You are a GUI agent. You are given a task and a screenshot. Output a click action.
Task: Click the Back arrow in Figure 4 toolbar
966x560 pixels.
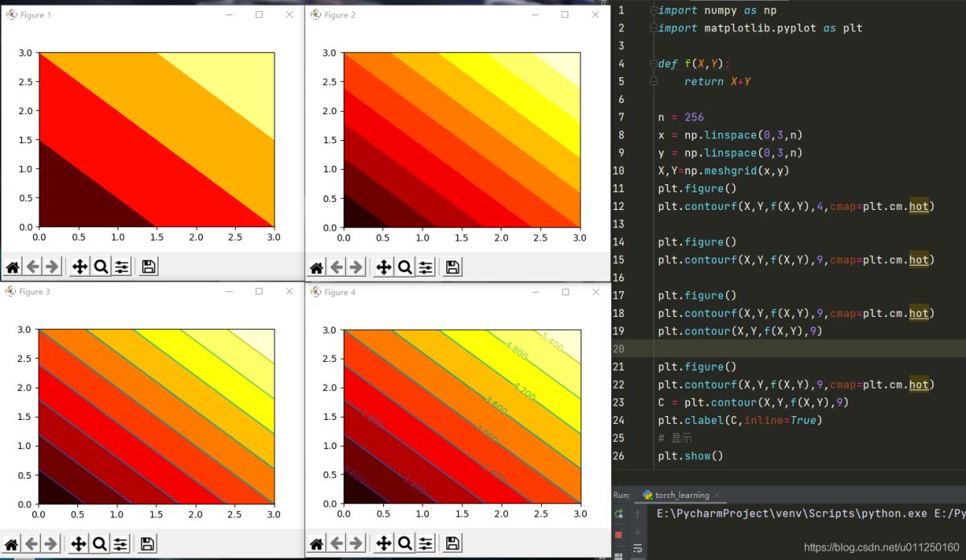(336, 545)
